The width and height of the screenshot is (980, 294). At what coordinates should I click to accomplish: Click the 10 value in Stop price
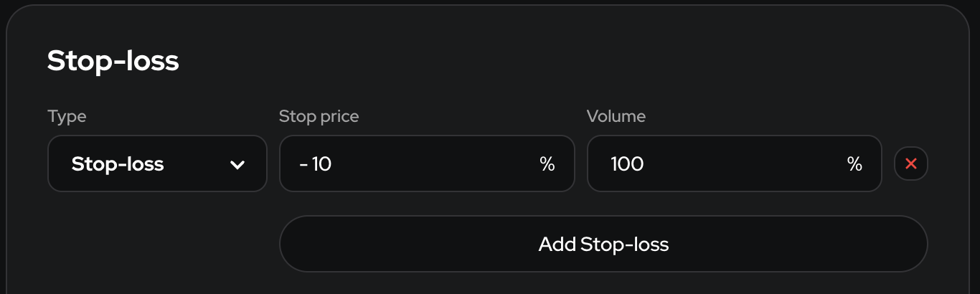pyautogui.click(x=322, y=164)
